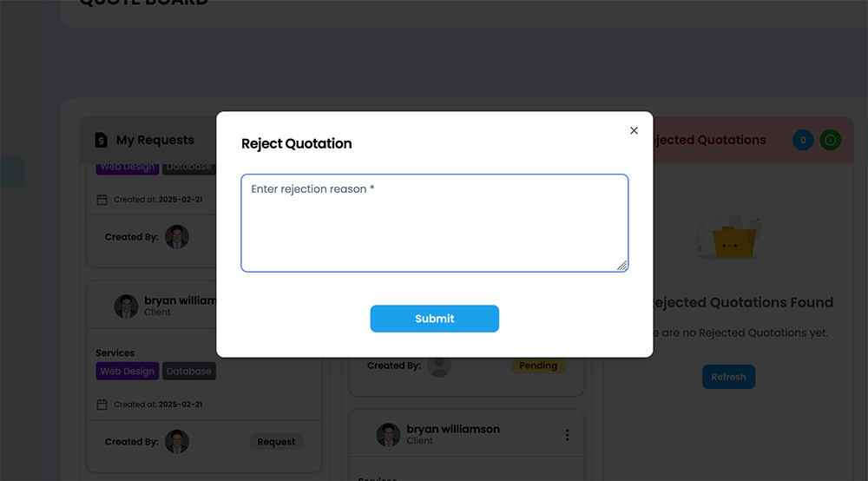This screenshot has width=868, height=481.
Task: Click the grey placeholder avatar beside Pending
Action: pos(439,366)
